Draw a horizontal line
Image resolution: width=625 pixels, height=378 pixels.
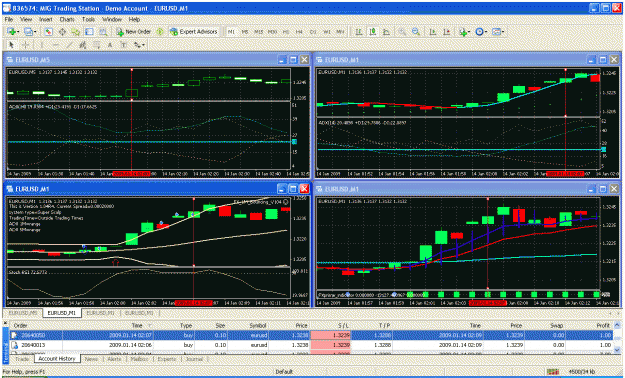(x=55, y=45)
